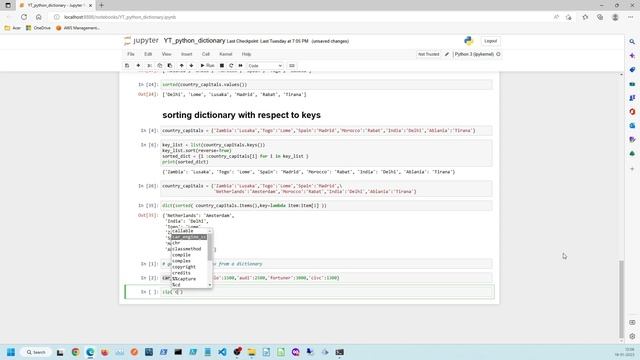
Task: Click the Logout button
Action: tap(490, 41)
